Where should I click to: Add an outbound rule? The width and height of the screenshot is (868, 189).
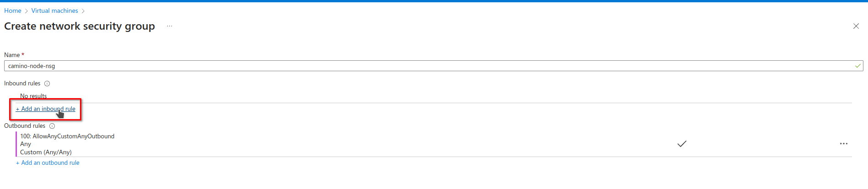tap(48, 163)
